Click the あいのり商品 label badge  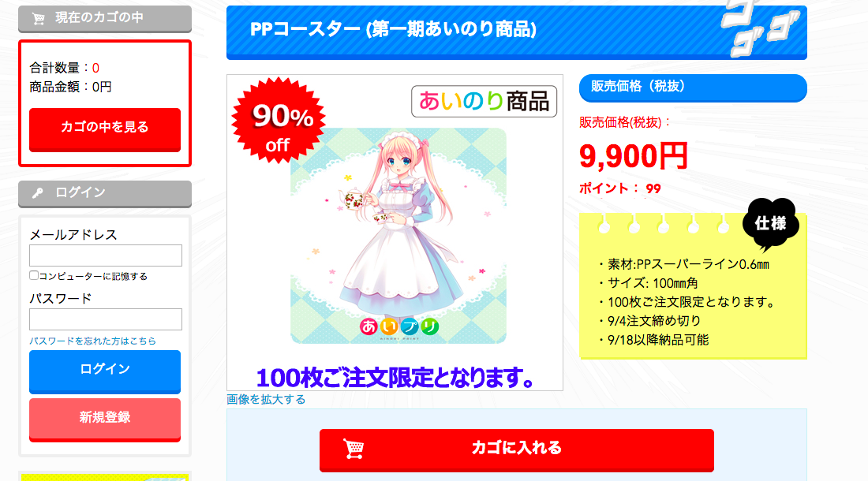484,101
